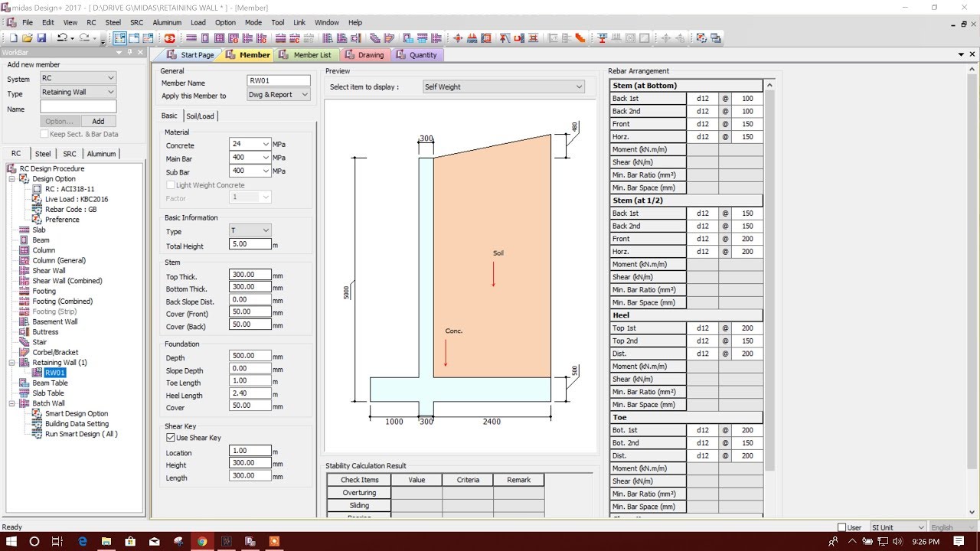
Task: Click inside the Member Name field showing RW01
Action: [x=278, y=80]
